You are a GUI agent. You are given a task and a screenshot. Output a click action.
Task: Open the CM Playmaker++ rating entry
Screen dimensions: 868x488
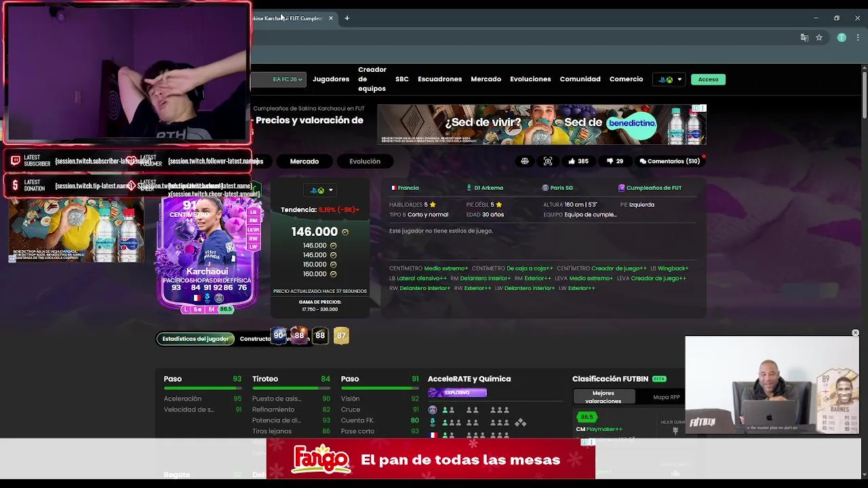point(599,429)
